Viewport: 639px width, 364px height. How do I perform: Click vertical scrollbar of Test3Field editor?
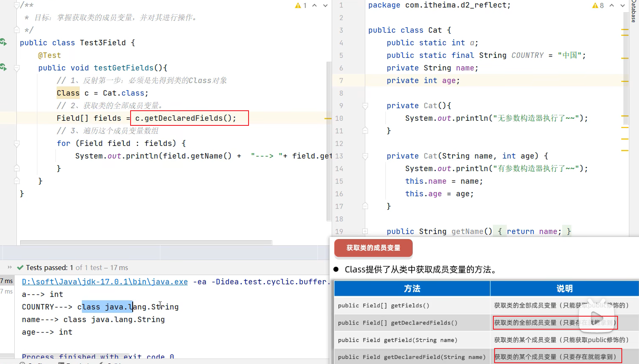tap(329, 141)
